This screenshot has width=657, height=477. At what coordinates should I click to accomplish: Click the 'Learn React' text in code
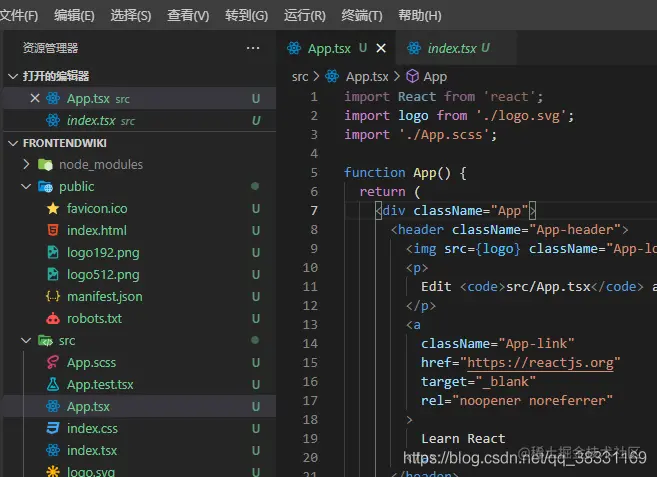(463, 438)
